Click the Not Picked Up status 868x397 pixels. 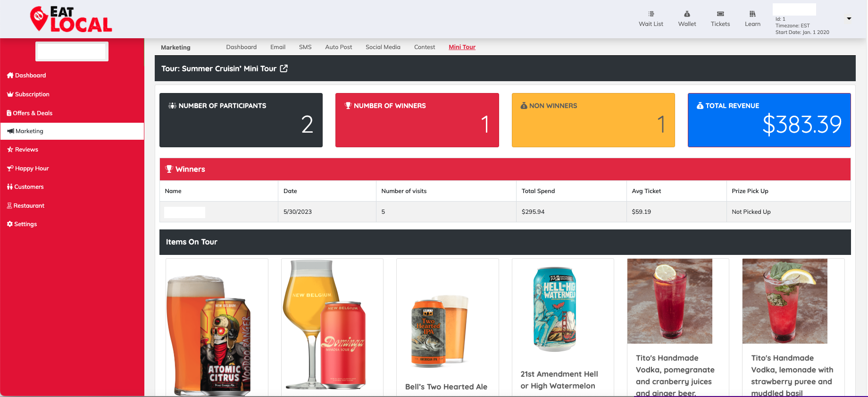coord(751,212)
